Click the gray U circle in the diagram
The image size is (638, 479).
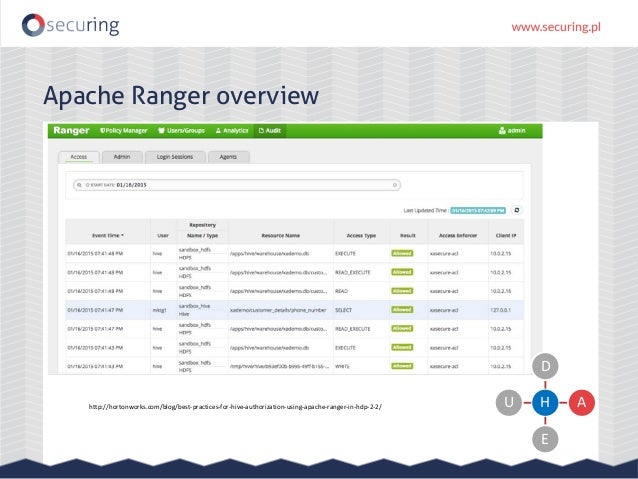tap(509, 402)
